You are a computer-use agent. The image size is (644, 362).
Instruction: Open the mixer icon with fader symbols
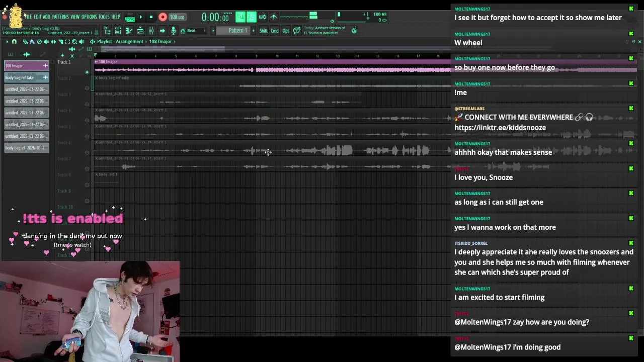(x=151, y=31)
